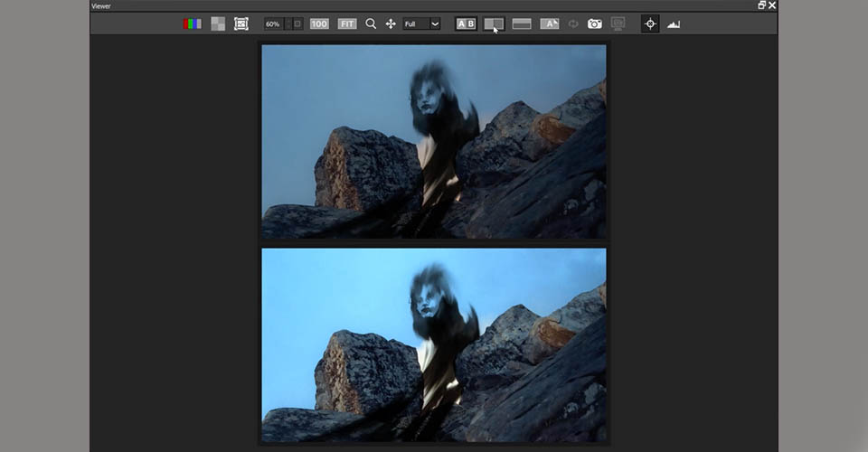Open the Full resolution dropdown
This screenshot has height=452, width=868.
(x=422, y=24)
